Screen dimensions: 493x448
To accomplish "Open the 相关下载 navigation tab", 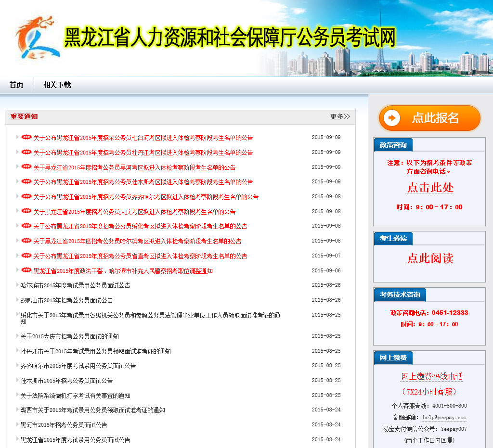I will pos(57,85).
